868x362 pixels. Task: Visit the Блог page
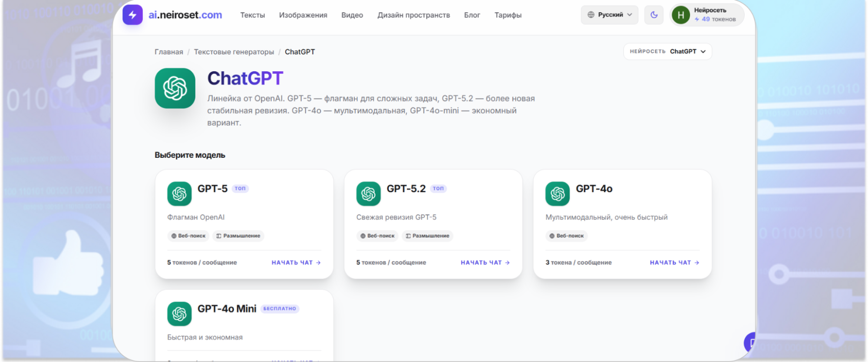point(472,15)
